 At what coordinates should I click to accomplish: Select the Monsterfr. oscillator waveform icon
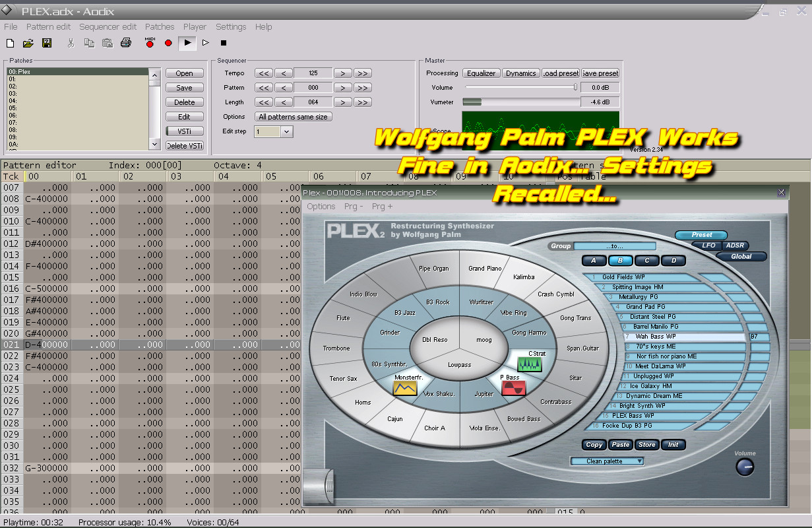pos(405,388)
